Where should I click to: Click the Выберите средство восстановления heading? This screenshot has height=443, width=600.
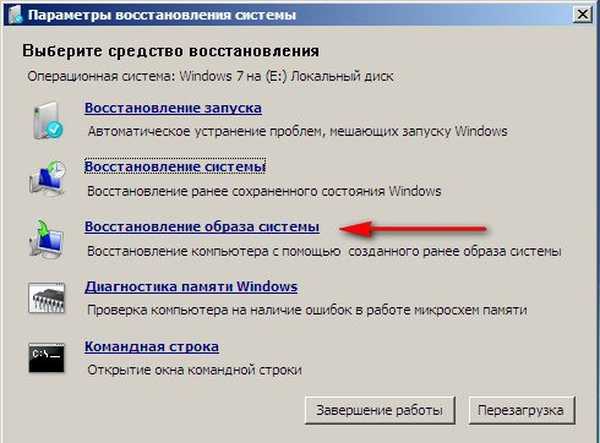coord(171,50)
